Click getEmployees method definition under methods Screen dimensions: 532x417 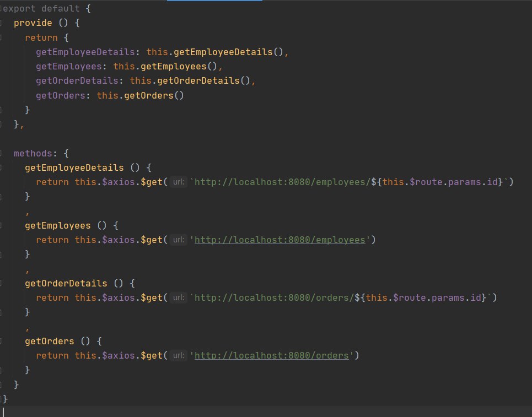58,226
